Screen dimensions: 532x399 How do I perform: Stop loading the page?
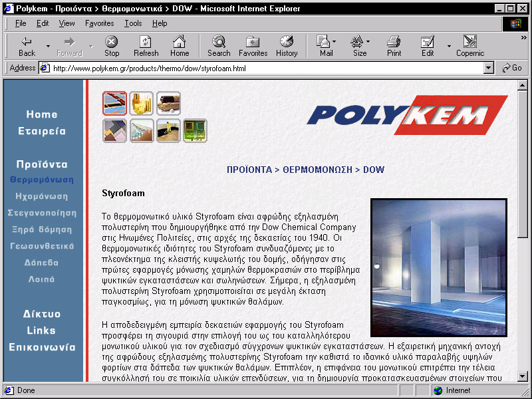112,46
